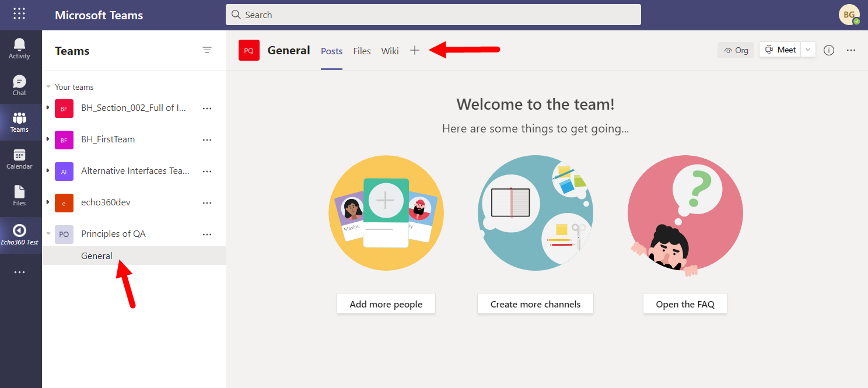Click the PQ team avatar in header

(x=249, y=50)
